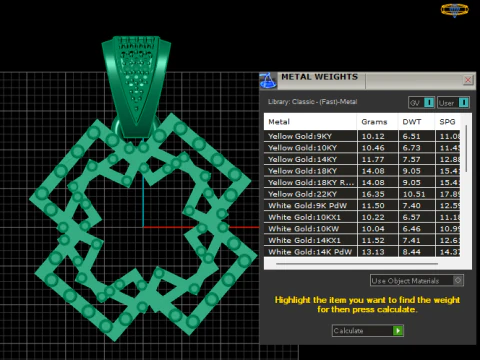Screen dimensions: 480x360
Task: Select the Yellow Gold:14KY row
Action: pos(362,159)
